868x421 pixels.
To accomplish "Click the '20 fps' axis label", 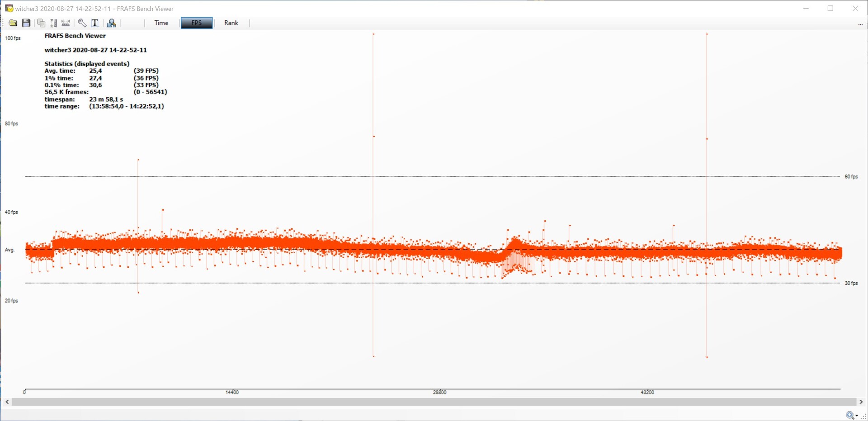I will pos(11,301).
